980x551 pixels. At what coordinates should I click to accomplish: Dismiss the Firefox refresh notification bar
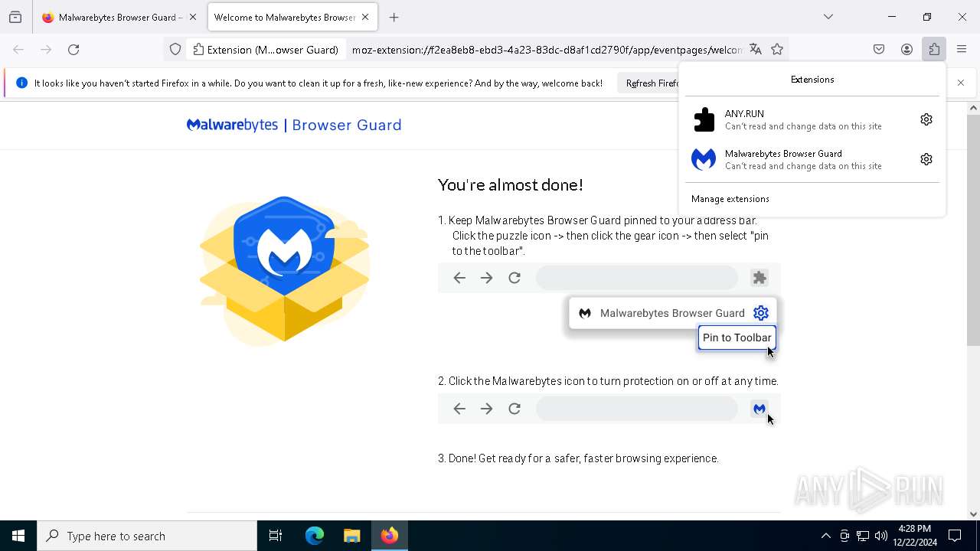coord(961,83)
